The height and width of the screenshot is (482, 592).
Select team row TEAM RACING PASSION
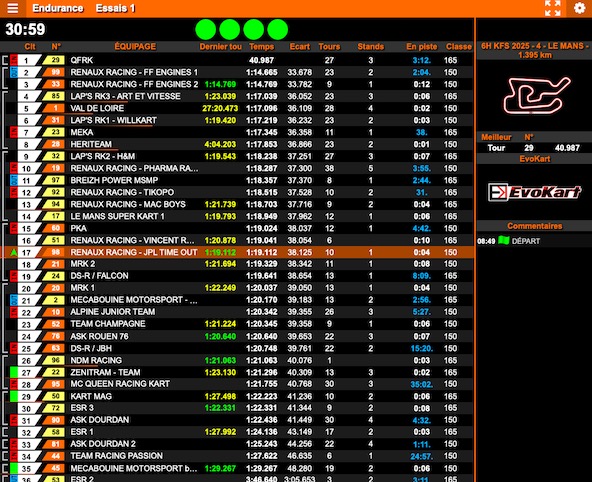(x=237, y=456)
